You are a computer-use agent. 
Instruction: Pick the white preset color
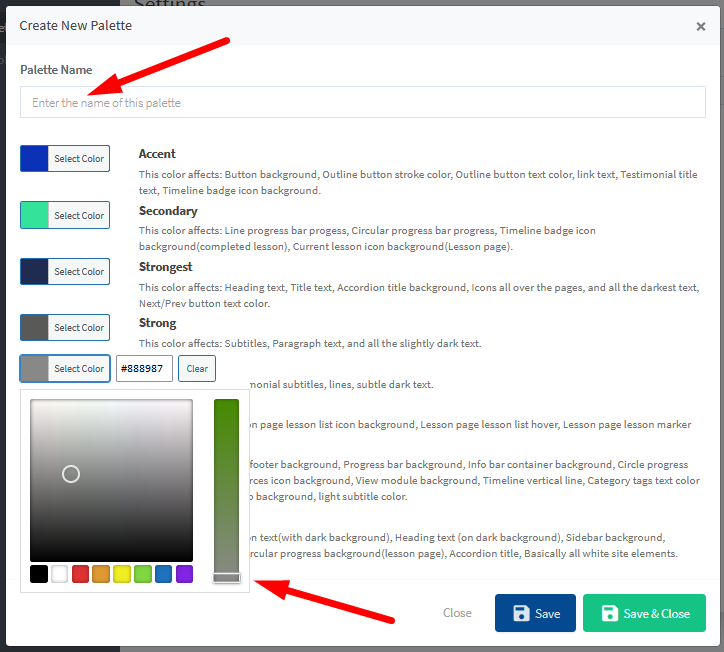60,574
